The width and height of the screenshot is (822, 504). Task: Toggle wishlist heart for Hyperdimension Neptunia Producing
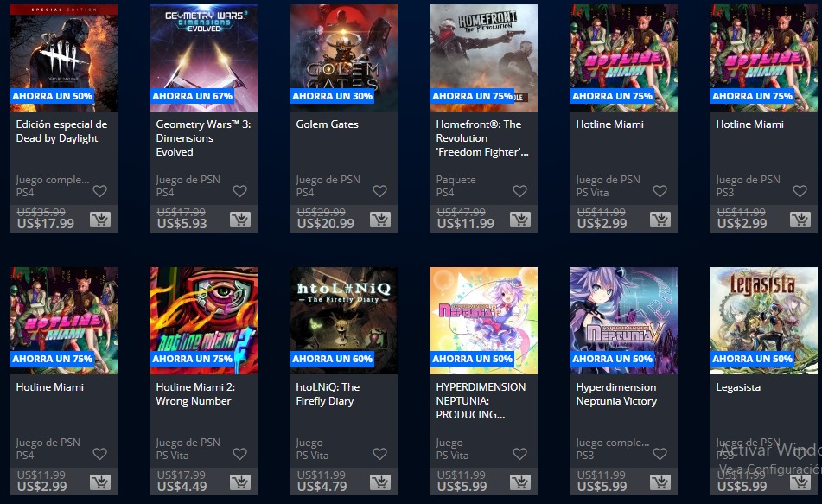point(519,454)
